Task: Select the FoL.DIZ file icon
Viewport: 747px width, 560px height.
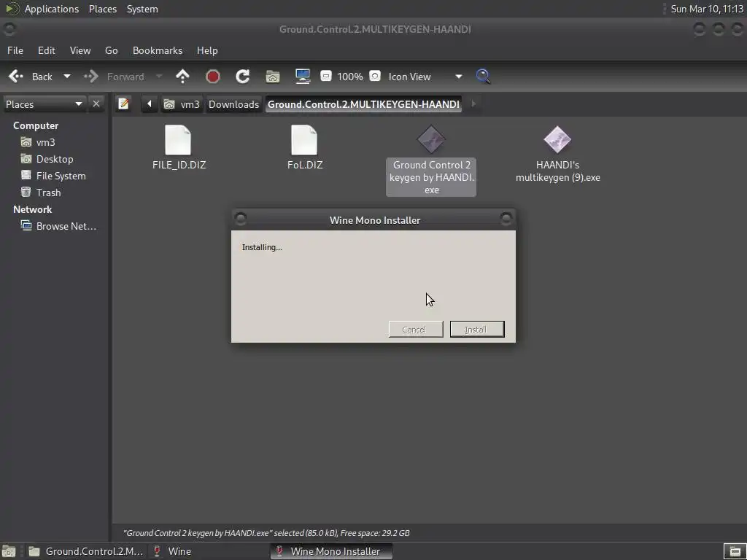Action: [x=304, y=141]
